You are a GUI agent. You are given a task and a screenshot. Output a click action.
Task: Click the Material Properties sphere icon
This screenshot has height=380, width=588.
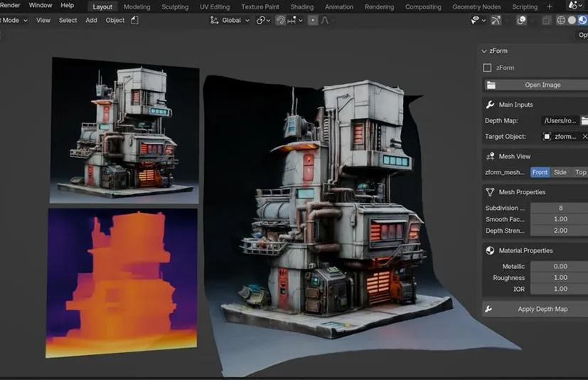tap(490, 250)
